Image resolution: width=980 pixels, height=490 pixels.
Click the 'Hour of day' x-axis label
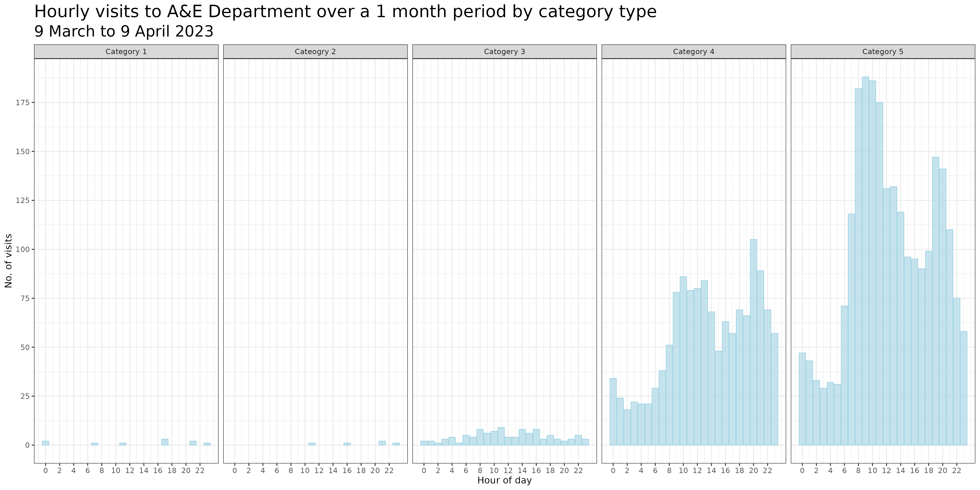pos(504,480)
